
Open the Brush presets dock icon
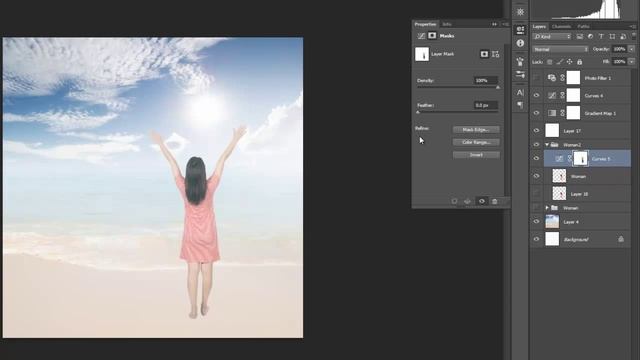click(520, 62)
